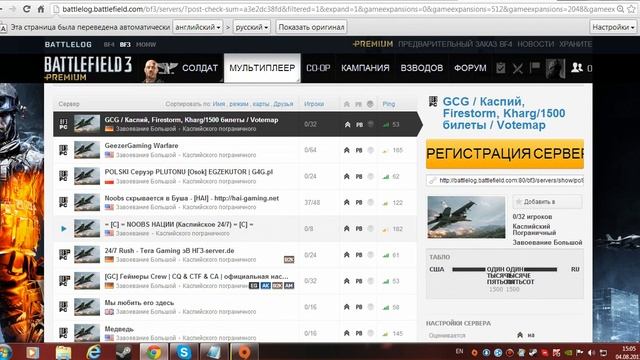640x360 pixels.
Task: Open the КАМПАНИЯ section
Action: tap(365, 68)
